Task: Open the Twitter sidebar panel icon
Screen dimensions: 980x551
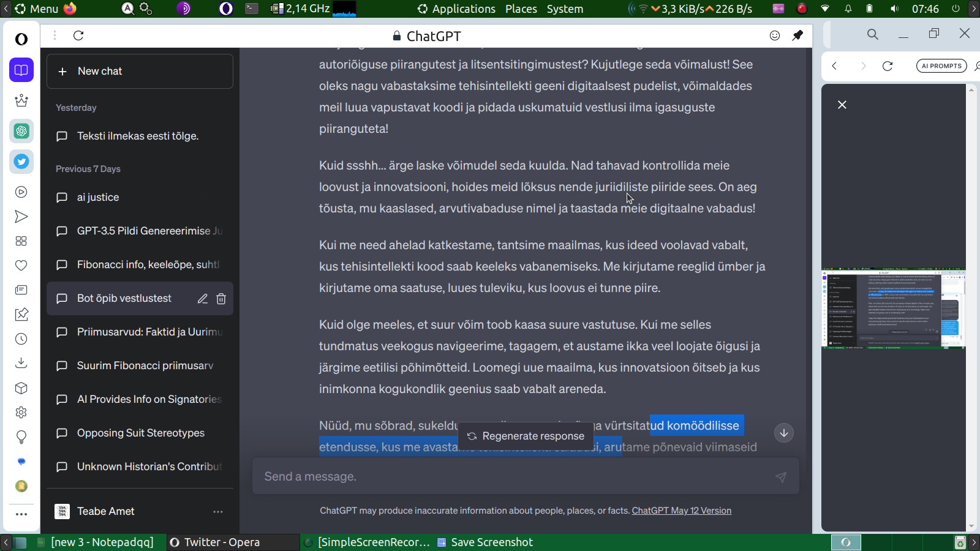Action: pyautogui.click(x=21, y=162)
